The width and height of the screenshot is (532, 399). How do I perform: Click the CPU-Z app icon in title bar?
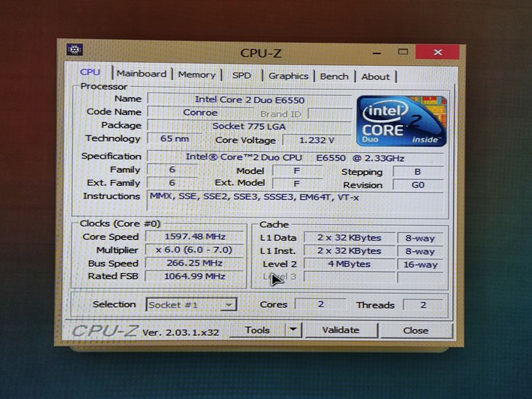[75, 50]
